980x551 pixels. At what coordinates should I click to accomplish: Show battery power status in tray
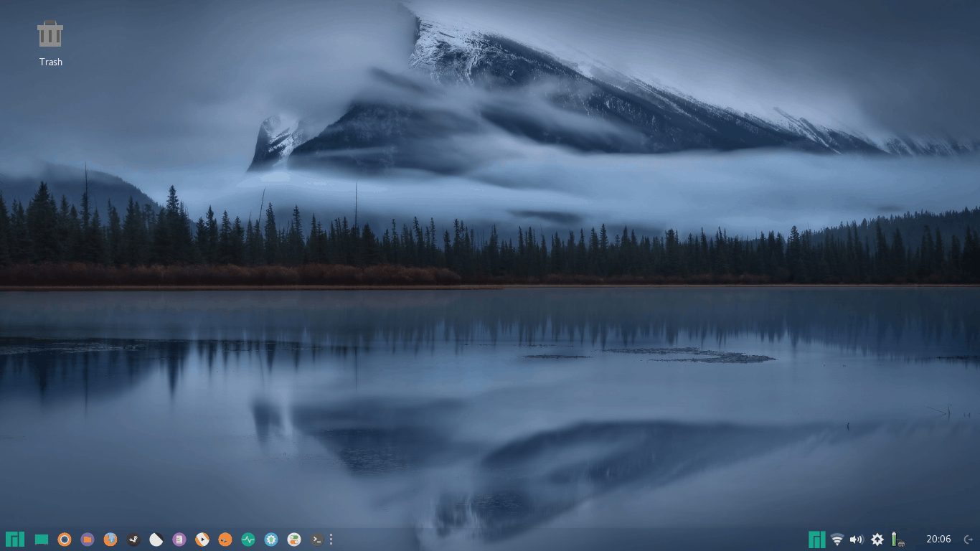point(897,540)
